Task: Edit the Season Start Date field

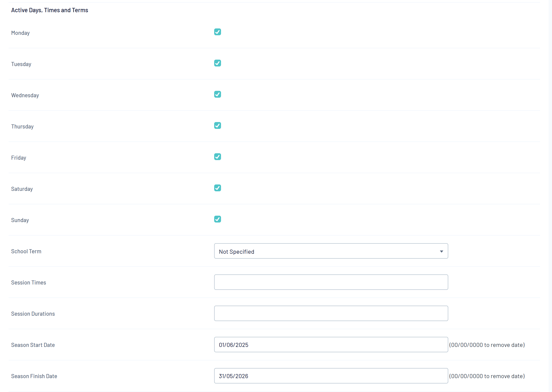Action: point(331,345)
